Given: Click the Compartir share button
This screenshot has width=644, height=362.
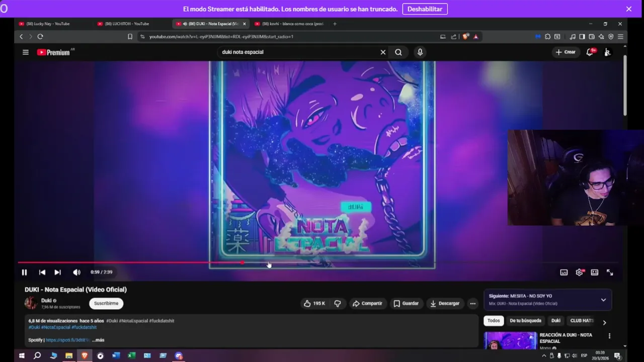Looking at the screenshot, I should point(367,303).
